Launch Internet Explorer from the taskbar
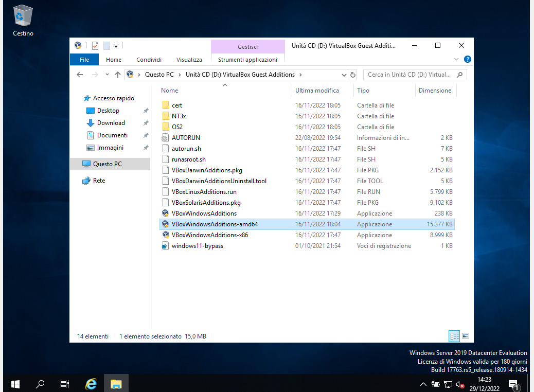The height and width of the screenshot is (392, 534). pos(91,384)
